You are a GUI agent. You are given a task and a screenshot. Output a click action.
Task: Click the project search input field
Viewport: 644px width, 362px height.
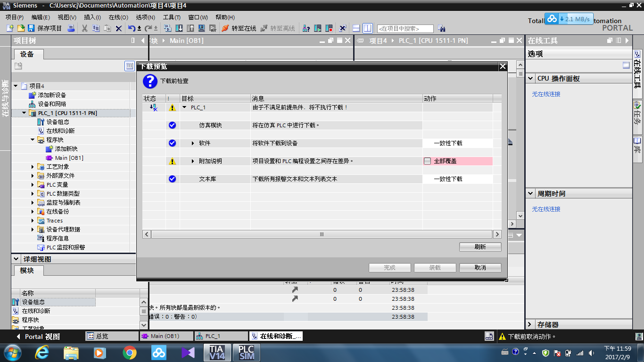tap(405, 29)
